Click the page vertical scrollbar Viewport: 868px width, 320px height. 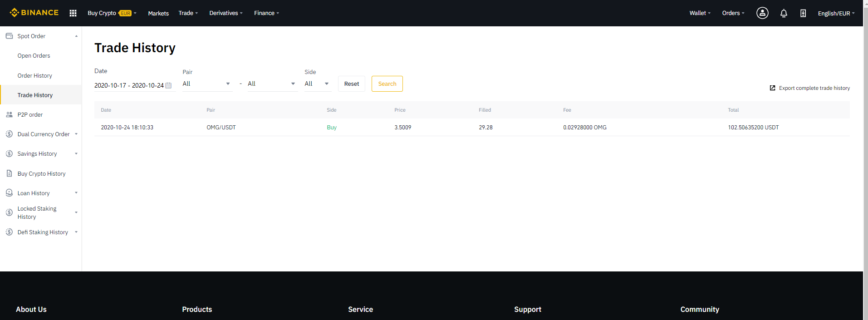[x=865, y=160]
